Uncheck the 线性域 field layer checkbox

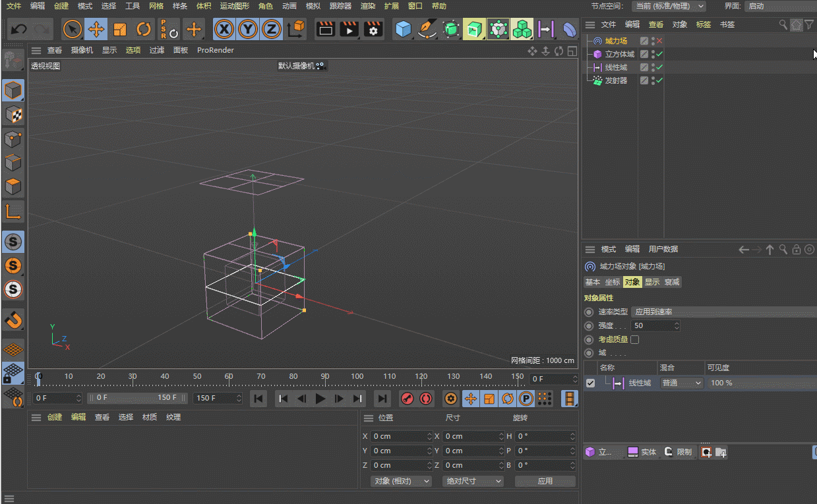[x=590, y=383]
